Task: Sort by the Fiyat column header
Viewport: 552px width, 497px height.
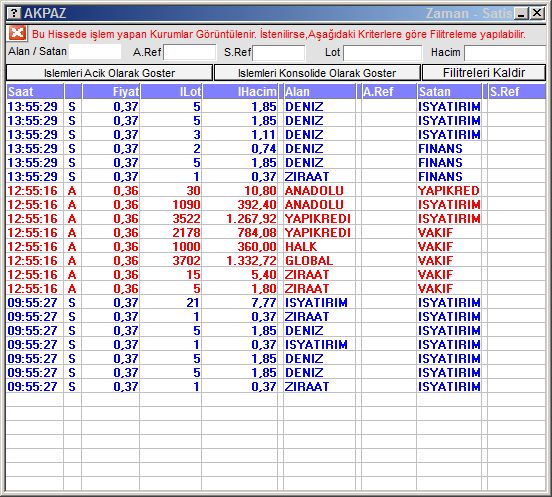Action: pyautogui.click(x=111, y=92)
